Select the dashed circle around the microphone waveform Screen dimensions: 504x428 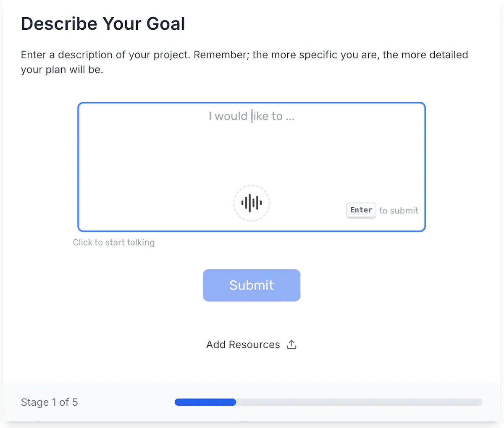252,203
